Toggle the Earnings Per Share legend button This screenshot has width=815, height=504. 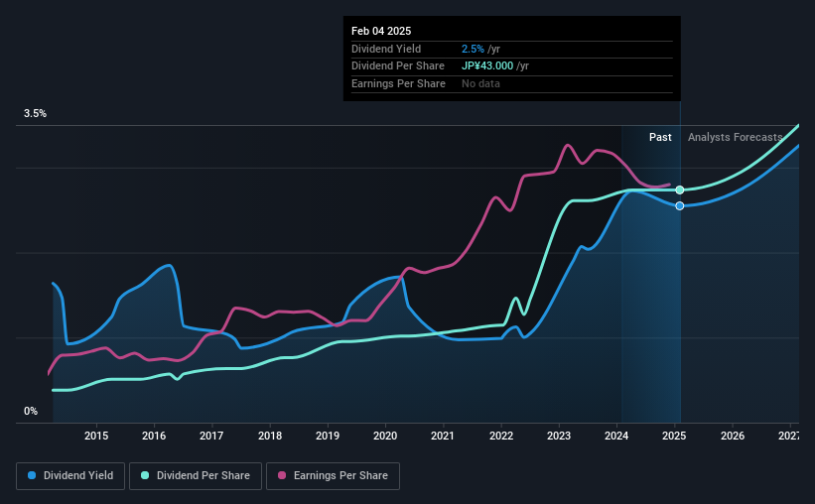click(x=333, y=476)
